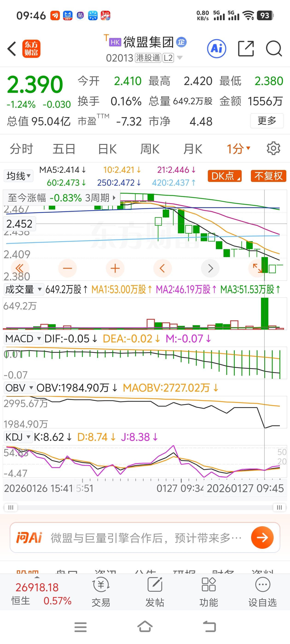Toggle the DK点 indicator
290x644 pixels.
click(x=225, y=176)
